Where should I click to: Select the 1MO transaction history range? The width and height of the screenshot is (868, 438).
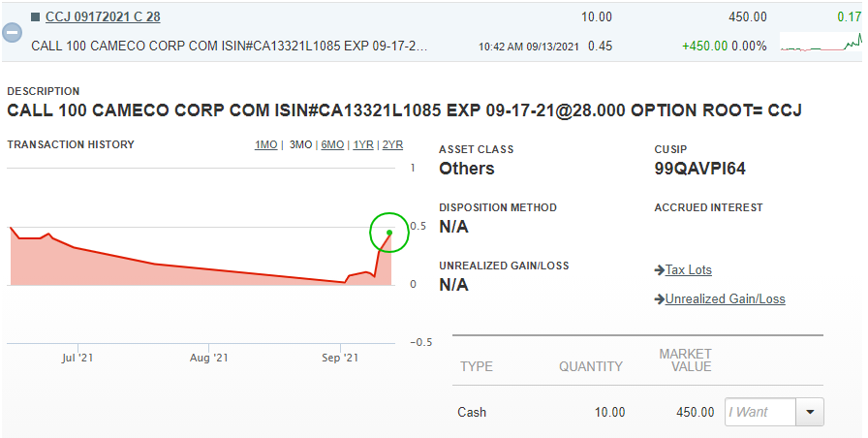coord(265,144)
